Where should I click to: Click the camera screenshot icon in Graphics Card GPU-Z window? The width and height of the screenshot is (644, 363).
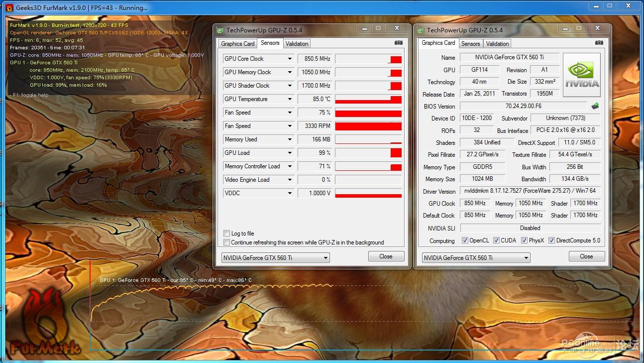point(599,43)
